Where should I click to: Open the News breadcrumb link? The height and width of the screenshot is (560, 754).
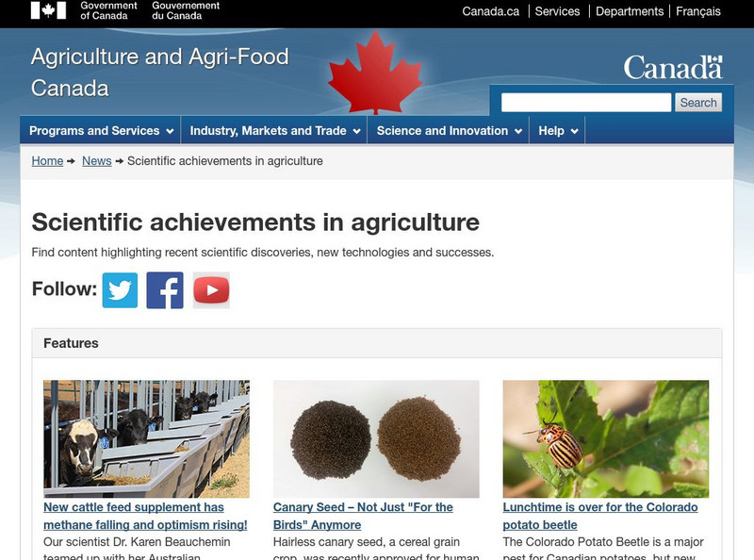pos(97,161)
